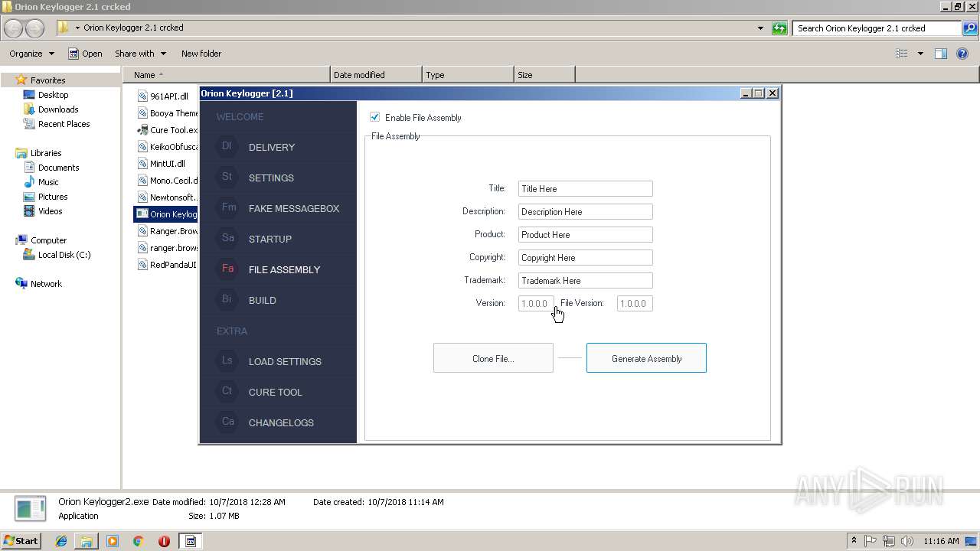
Task: Select the Sa Startup circle icon
Action: pos(227,238)
